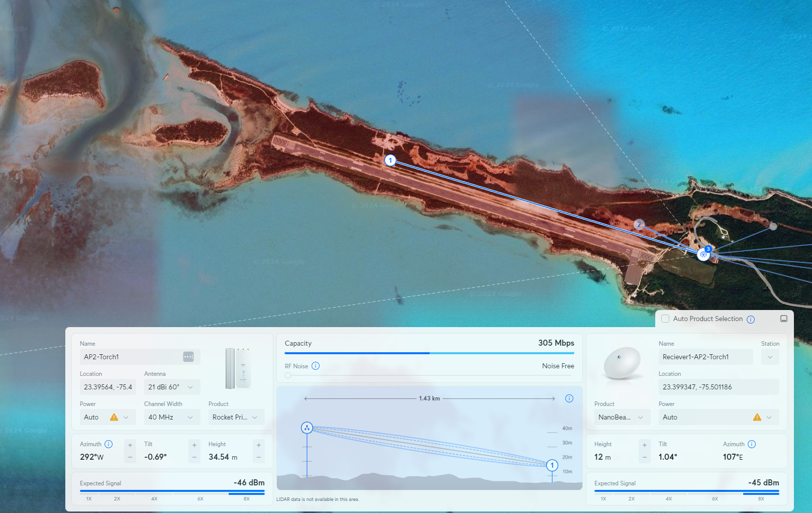Click the receiver Location coordinates field
Screen dimensions: 812x513
click(718, 387)
